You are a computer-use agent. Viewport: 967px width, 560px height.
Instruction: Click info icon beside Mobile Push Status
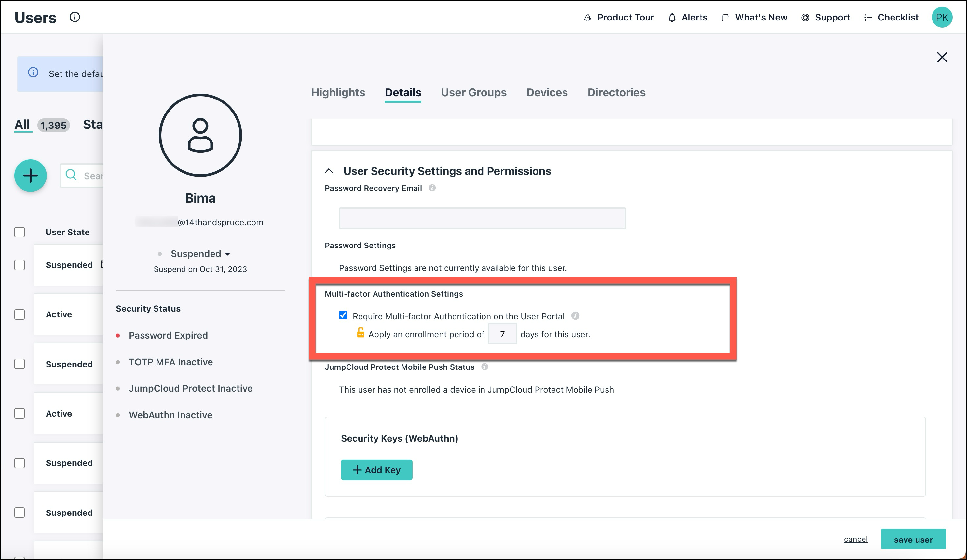[x=485, y=367]
